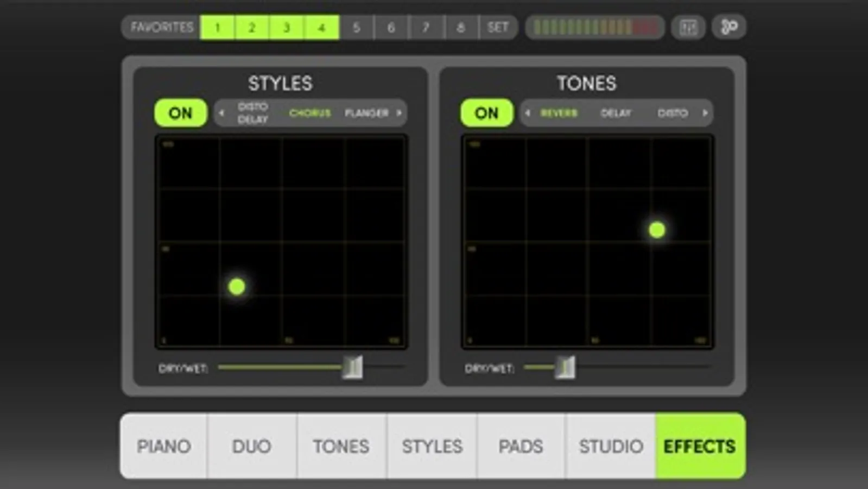The height and width of the screenshot is (489, 868).
Task: Go to next STYLES effect with right arrow
Action: coord(400,113)
